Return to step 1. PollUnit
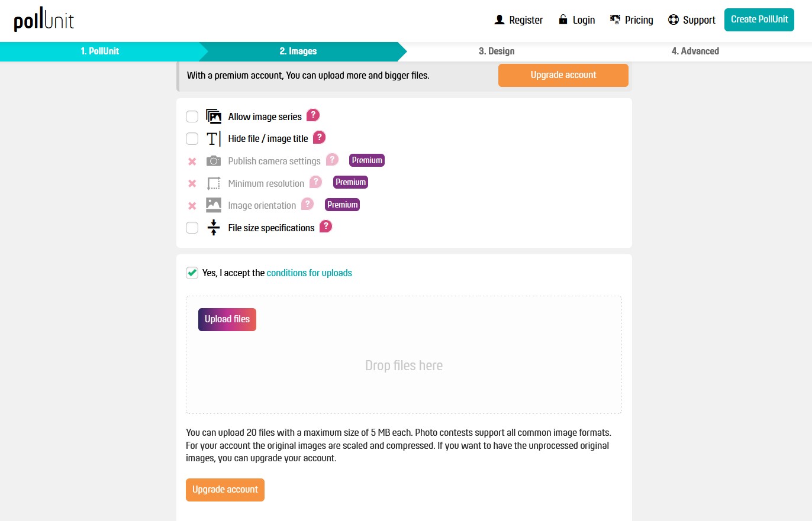 tap(100, 51)
